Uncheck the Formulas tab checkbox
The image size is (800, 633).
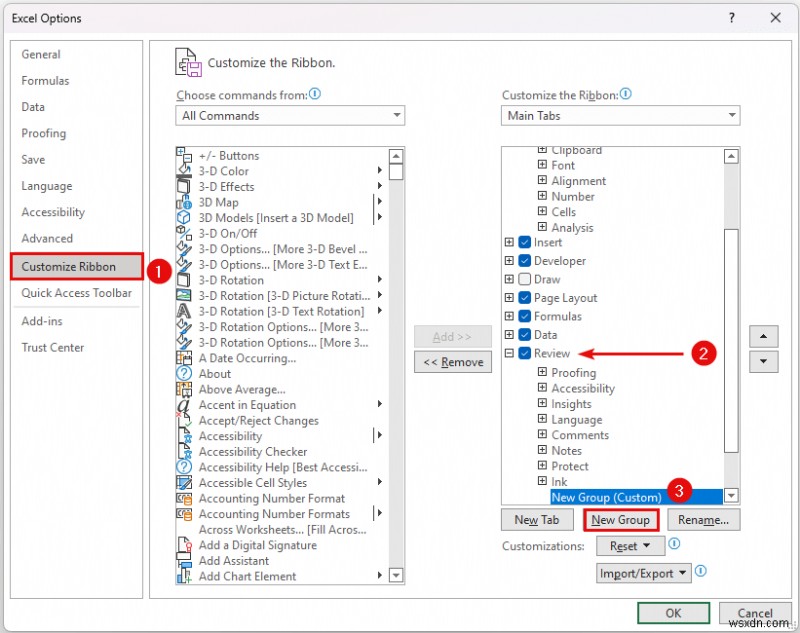[x=524, y=316]
